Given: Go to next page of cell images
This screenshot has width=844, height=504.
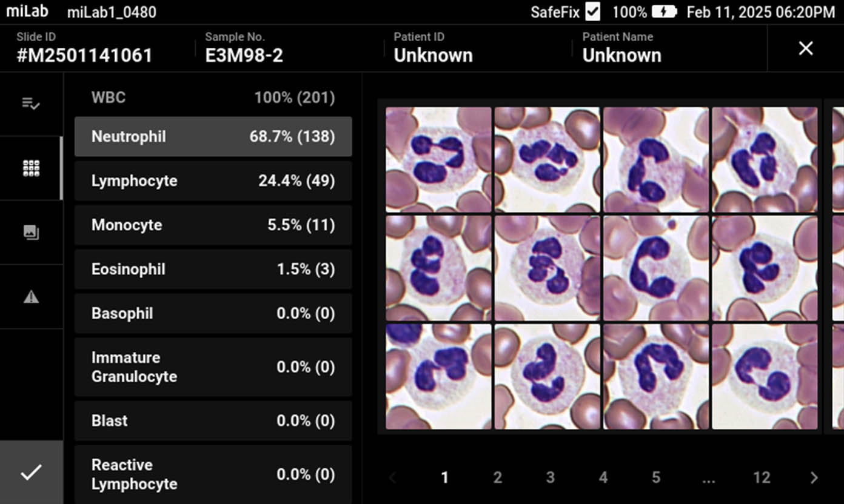Looking at the screenshot, I should 814,478.
